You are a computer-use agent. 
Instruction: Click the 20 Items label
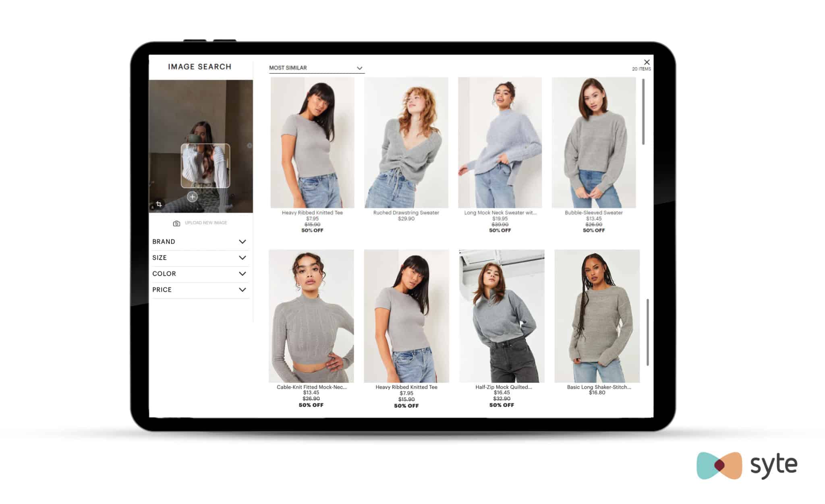[x=641, y=68]
